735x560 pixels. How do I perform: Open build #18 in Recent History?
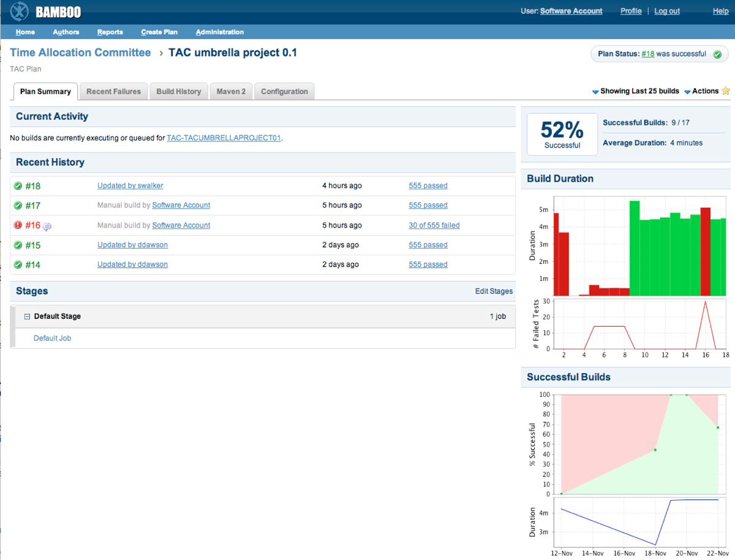pyautogui.click(x=32, y=186)
